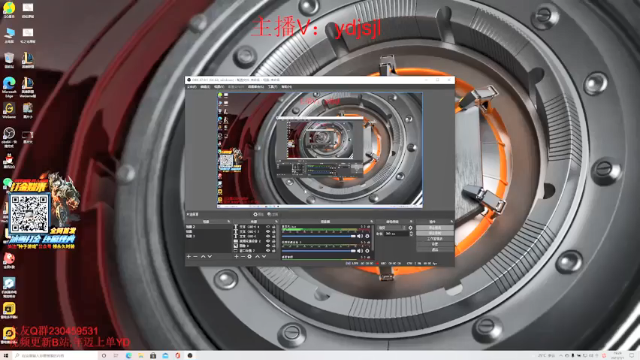Increase transition duration using the spinner arrows
Screen dimensions: 640x360
click(x=411, y=232)
